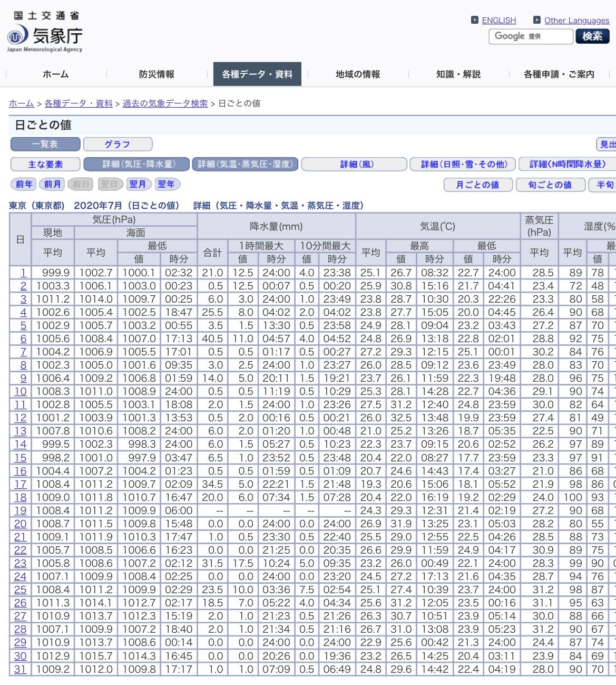Go to 知識・解説 in the menu
Image resolution: width=616 pixels, height=685 pixels.
[458, 74]
